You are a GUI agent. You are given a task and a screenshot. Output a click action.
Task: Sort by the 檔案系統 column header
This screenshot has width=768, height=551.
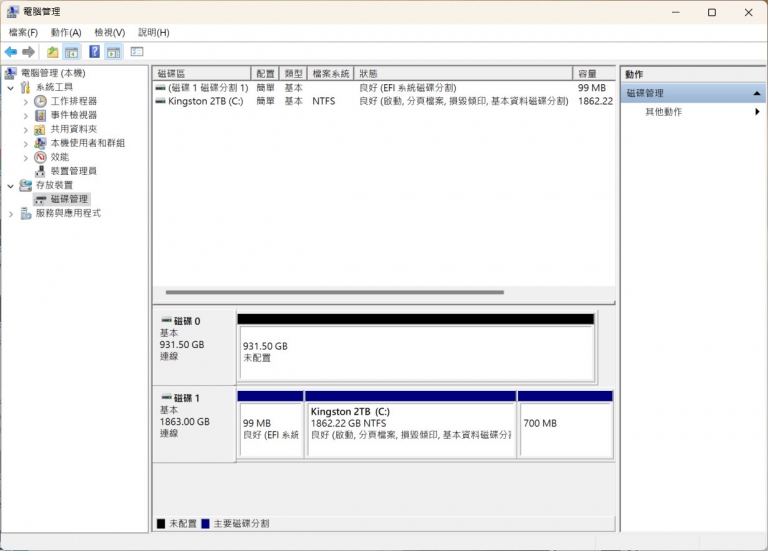331,73
